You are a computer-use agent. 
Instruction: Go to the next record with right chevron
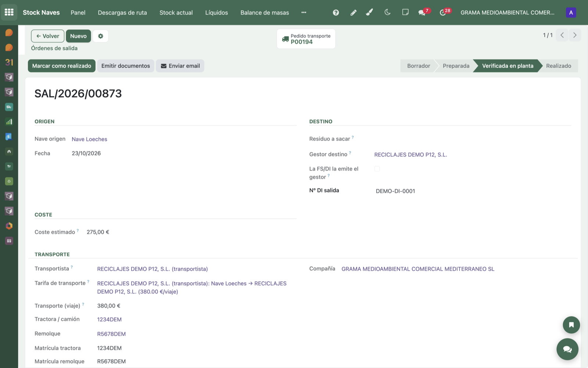[x=575, y=35]
